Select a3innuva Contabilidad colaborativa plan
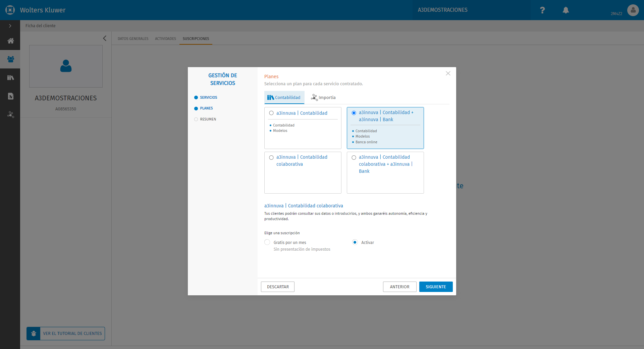 point(271,157)
